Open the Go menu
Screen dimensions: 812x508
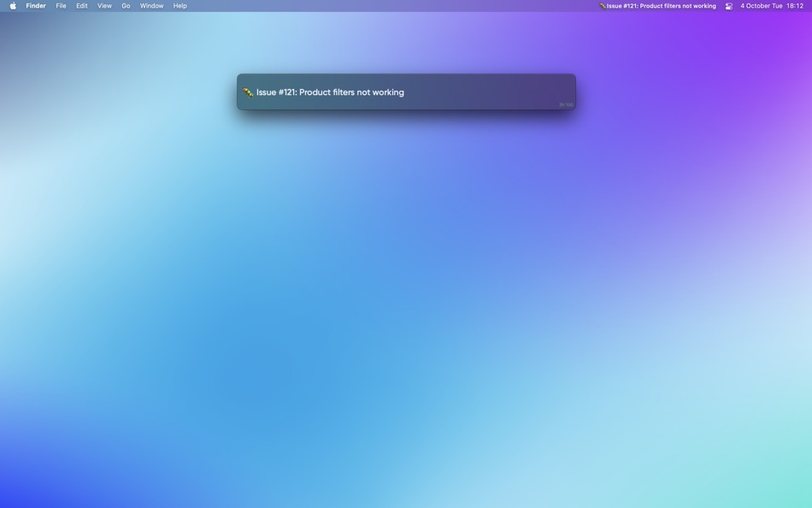(x=126, y=6)
